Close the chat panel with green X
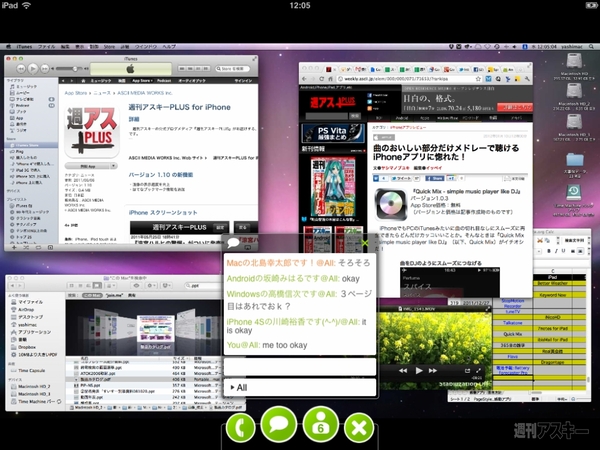 (x=365, y=243)
